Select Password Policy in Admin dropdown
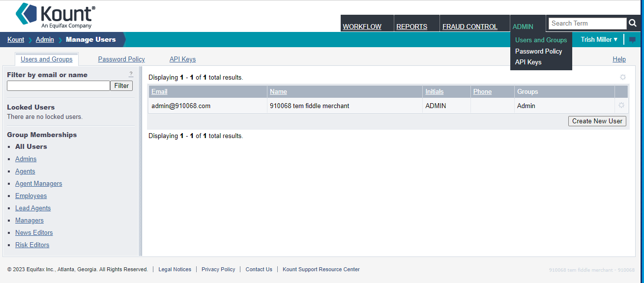Screen dimensions: 644x283 [x=539, y=51]
